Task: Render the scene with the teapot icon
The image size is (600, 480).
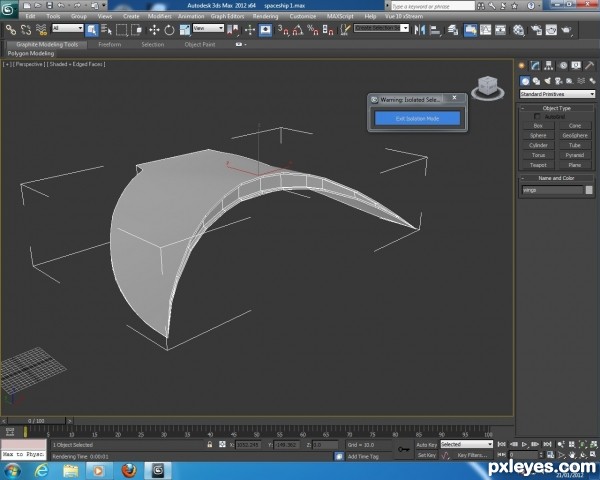Action: coord(566,30)
